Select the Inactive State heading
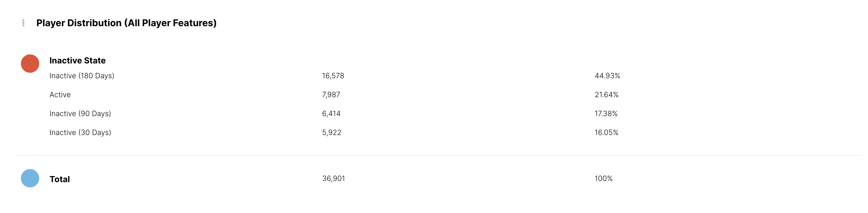Screen dimensions: 868x213 coord(78,61)
